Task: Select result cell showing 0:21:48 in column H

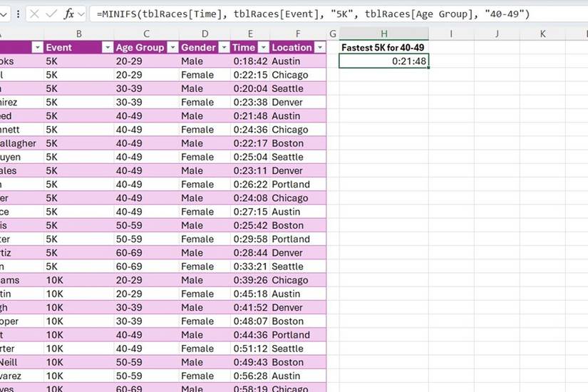Action: (x=384, y=61)
